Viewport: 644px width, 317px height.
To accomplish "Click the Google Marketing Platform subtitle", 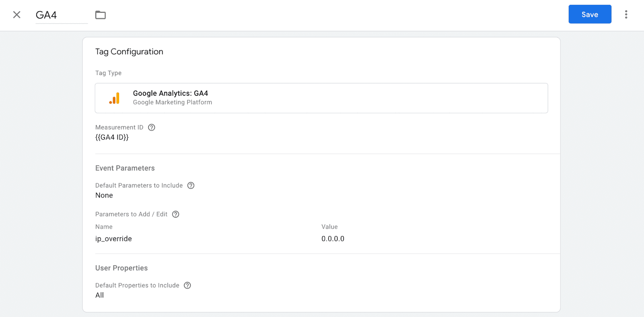I will (172, 102).
